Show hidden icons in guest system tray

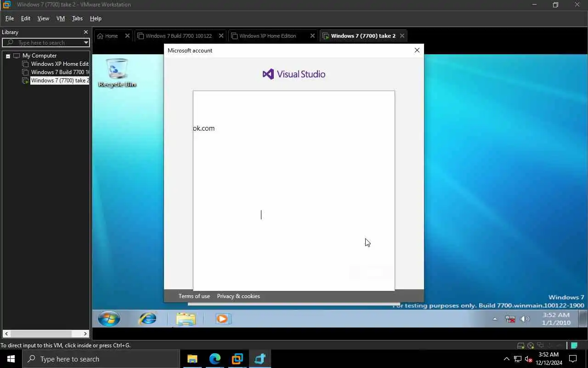click(x=495, y=319)
